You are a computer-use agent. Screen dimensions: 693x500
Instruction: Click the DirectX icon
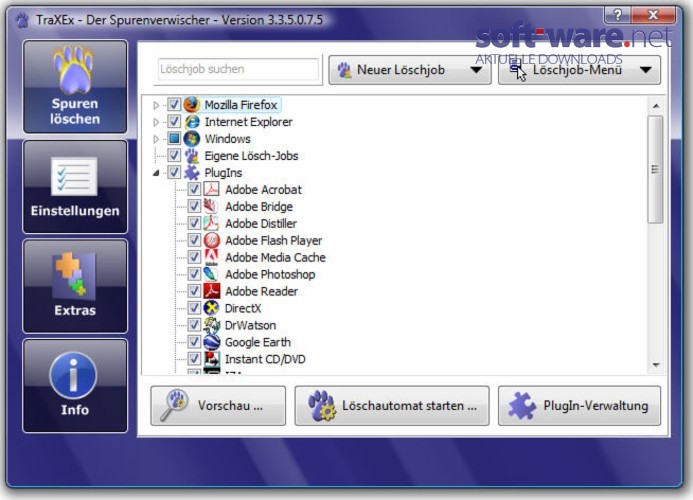[212, 308]
